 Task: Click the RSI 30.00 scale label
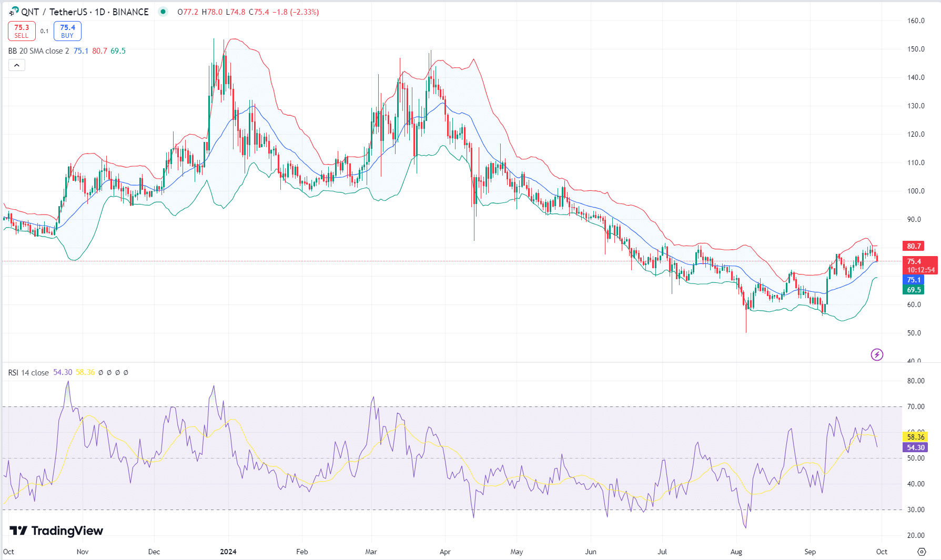[x=916, y=510]
